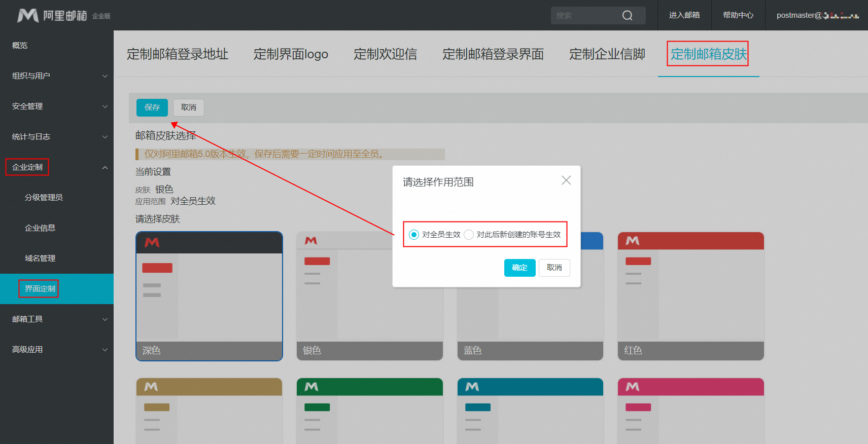868x444 pixels.
Task: Open 帮助中心 in the top bar
Action: tap(738, 15)
